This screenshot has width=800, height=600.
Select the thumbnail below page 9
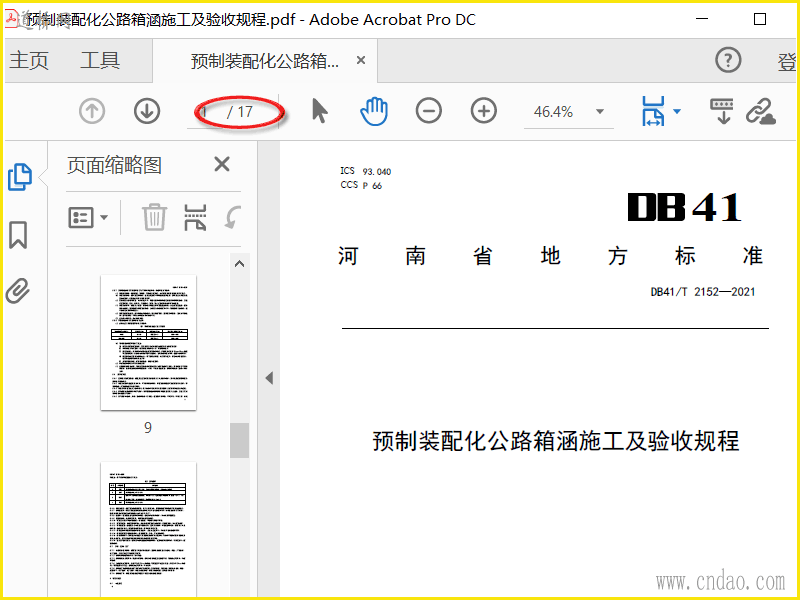(148, 530)
